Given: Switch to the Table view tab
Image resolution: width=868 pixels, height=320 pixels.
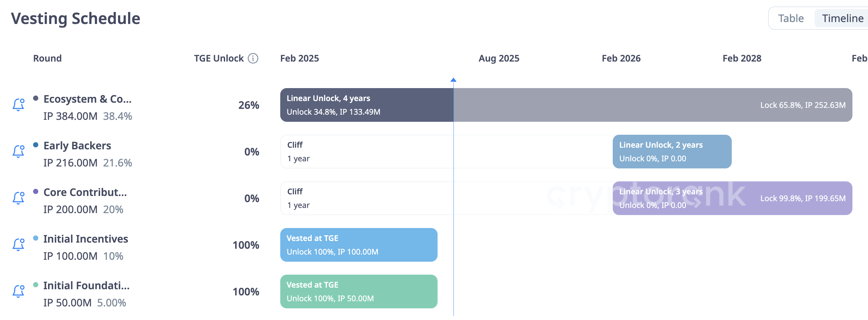Looking at the screenshot, I should tap(790, 18).
